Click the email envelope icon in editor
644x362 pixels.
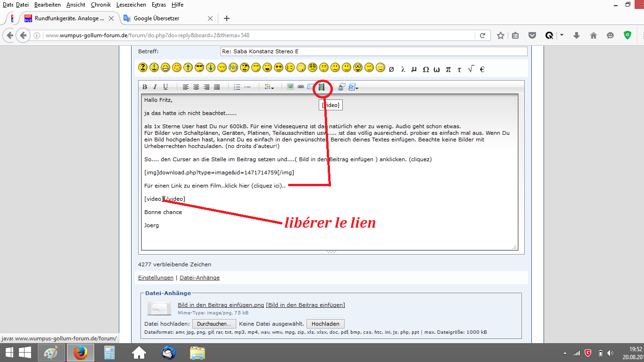310,87
